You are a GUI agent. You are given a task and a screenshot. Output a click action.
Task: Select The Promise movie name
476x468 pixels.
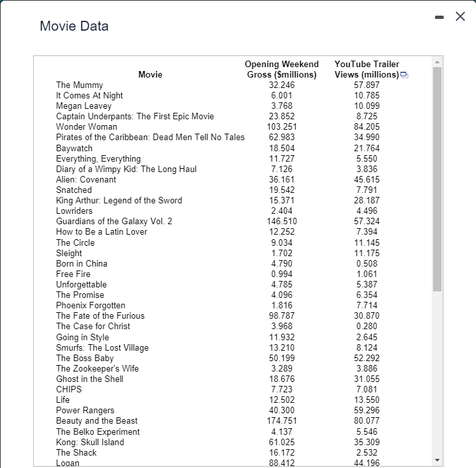pyautogui.click(x=80, y=295)
